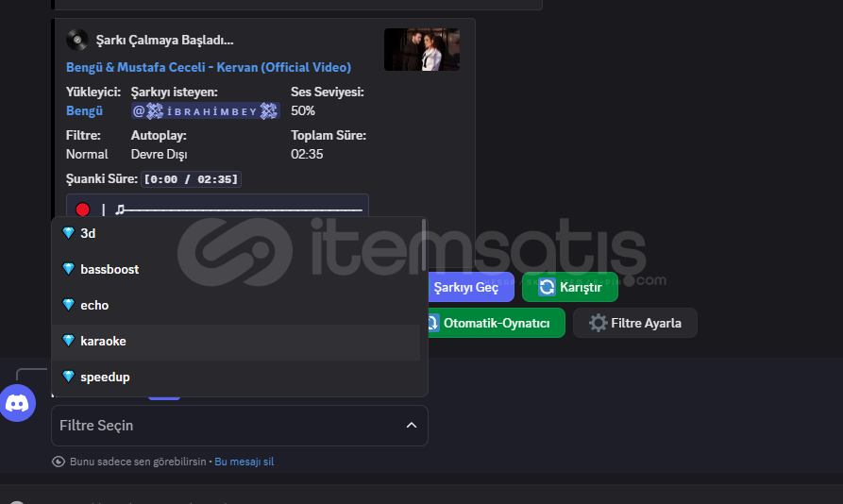The image size is (843, 504).
Task: Pick the speedup filter option
Action: point(235,378)
